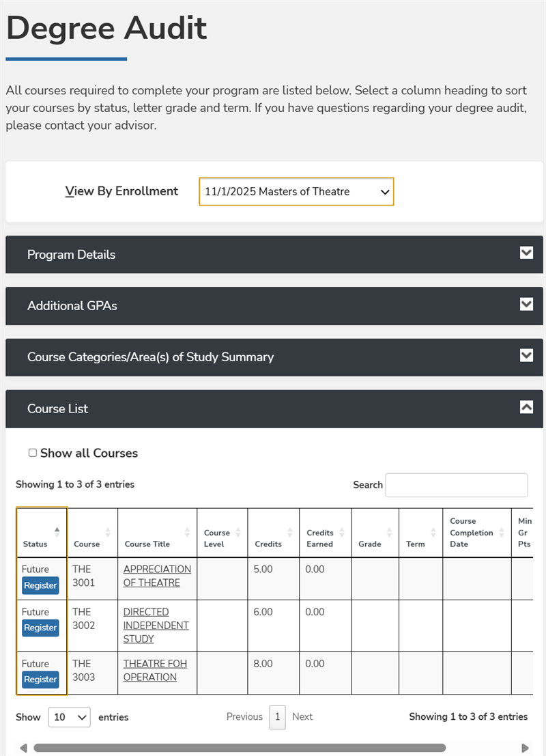Open APPRECIATION OF THEATRE course link
The height and width of the screenshot is (756, 546).
coord(157,576)
